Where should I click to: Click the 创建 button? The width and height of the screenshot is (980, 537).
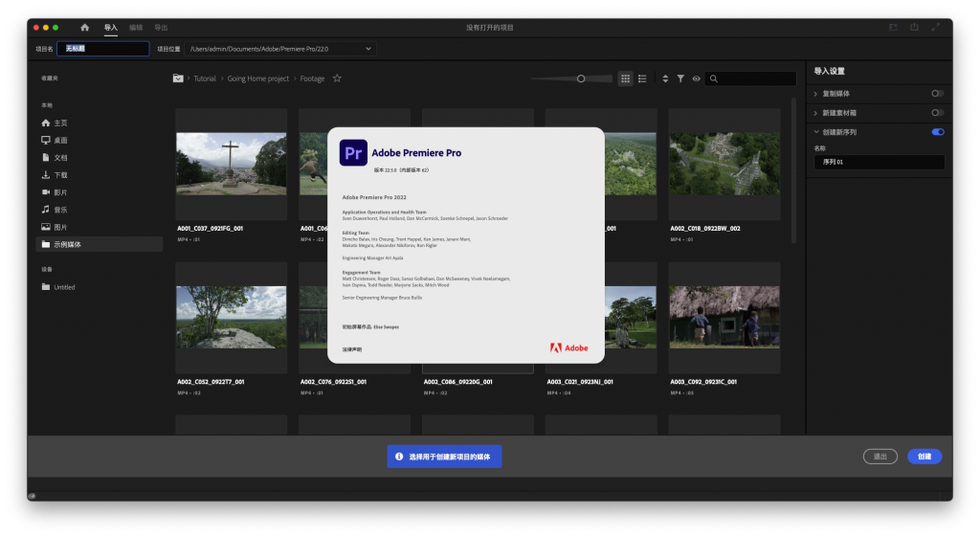point(924,457)
